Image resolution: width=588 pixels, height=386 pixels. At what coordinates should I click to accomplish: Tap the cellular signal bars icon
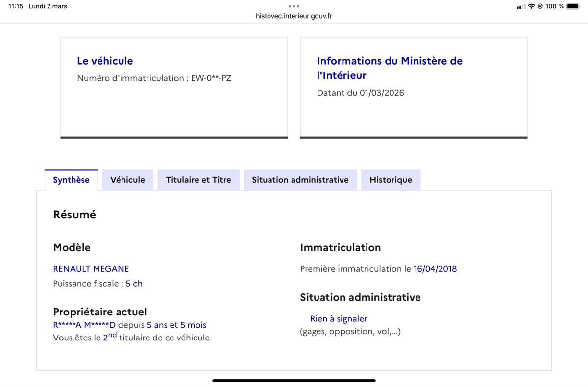coord(521,7)
